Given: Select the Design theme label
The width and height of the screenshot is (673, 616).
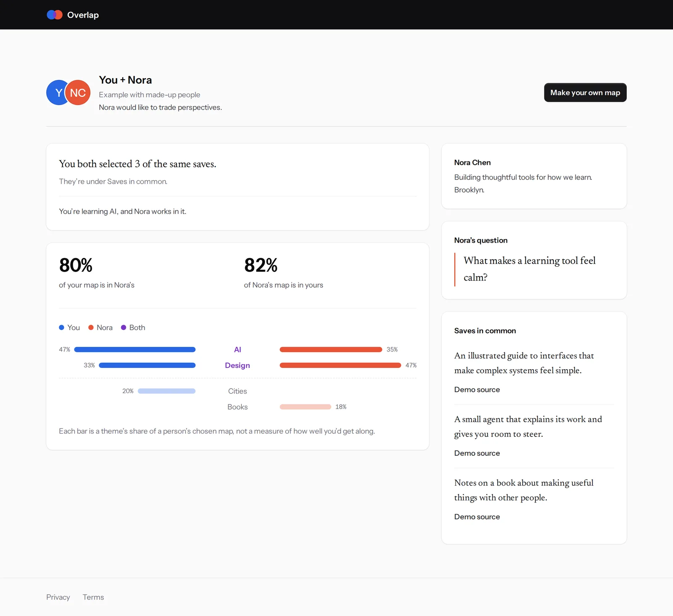Looking at the screenshot, I should pyautogui.click(x=238, y=365).
